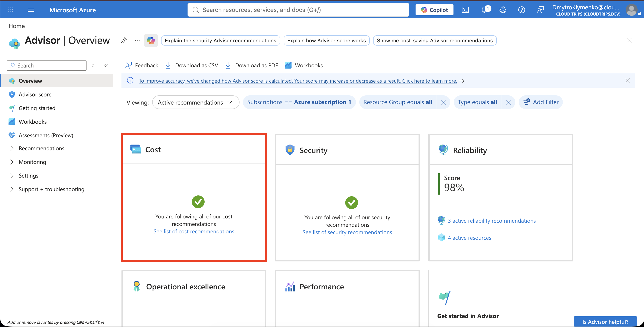Close the Advisor Overview blade
The image size is (644, 327).
[629, 40]
